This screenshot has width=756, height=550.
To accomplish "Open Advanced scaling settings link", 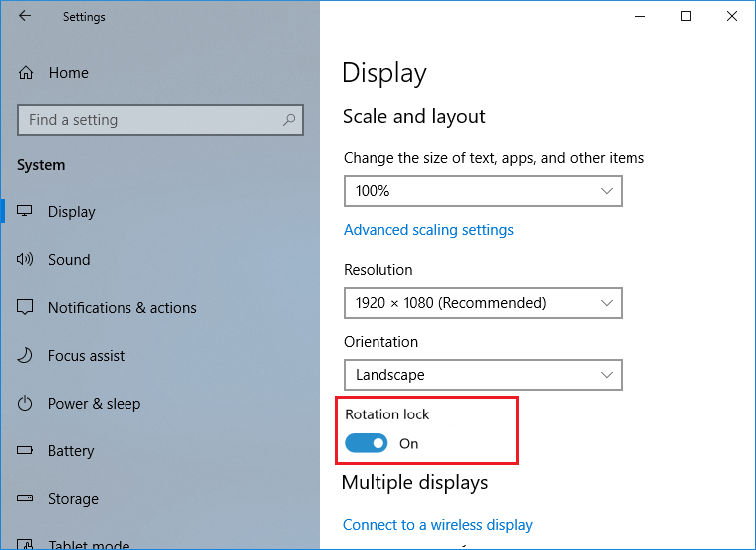I will (x=428, y=230).
